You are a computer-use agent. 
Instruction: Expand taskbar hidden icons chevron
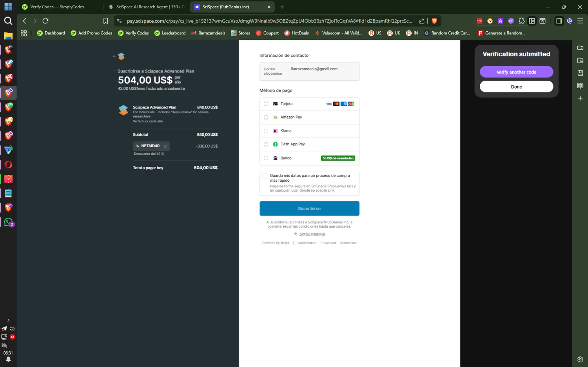tap(8, 320)
